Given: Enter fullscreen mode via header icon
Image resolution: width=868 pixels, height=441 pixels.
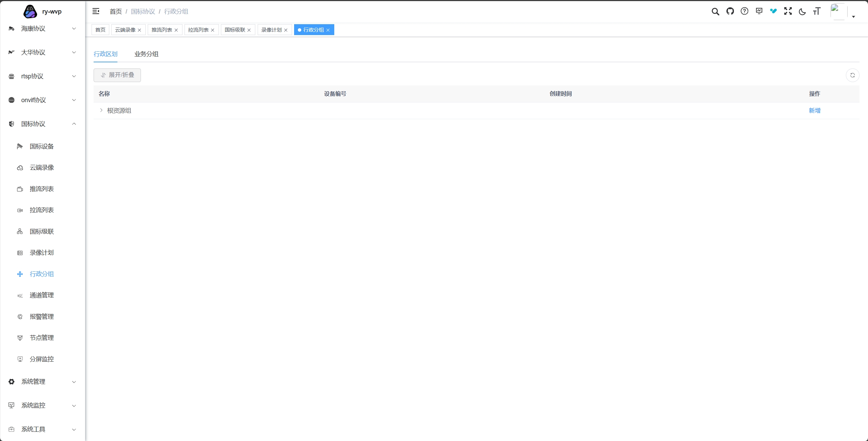Looking at the screenshot, I should [x=788, y=11].
